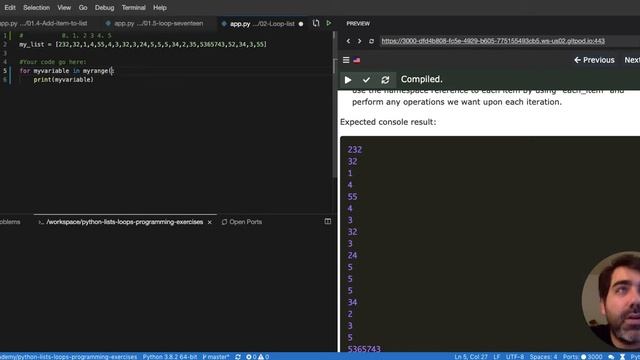Screen dimensions: 640x360
Task: Go forward in preview browser
Action: tap(360, 41)
